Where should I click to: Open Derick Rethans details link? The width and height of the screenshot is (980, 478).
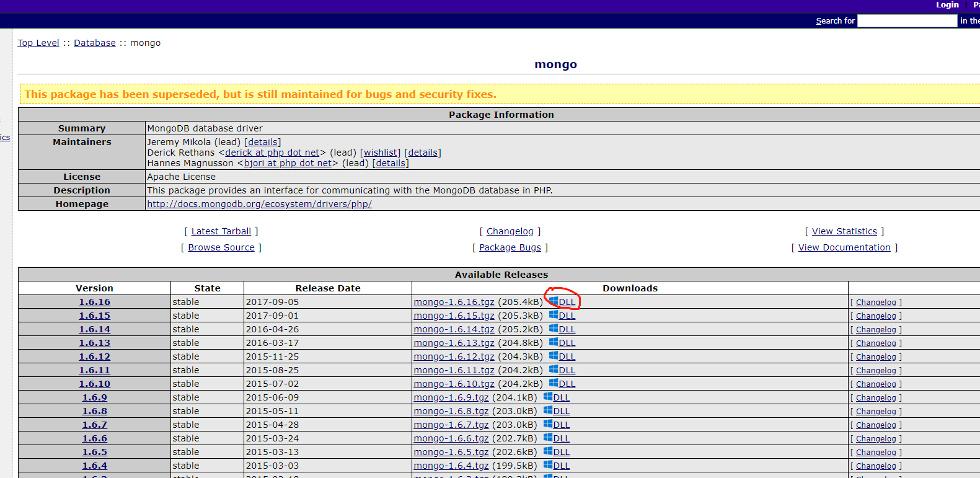423,153
